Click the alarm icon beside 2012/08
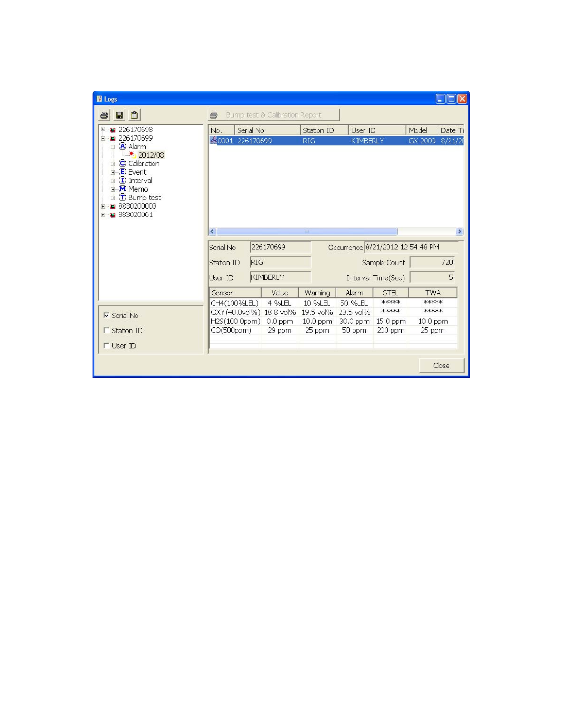 click(132, 155)
